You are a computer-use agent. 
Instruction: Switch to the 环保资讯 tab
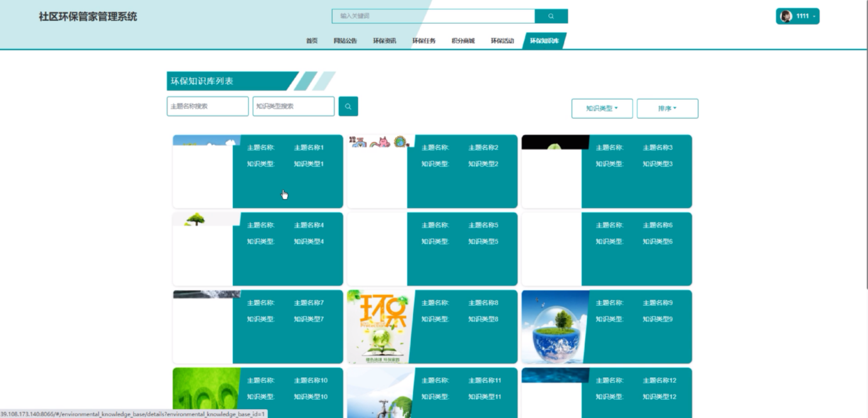385,41
